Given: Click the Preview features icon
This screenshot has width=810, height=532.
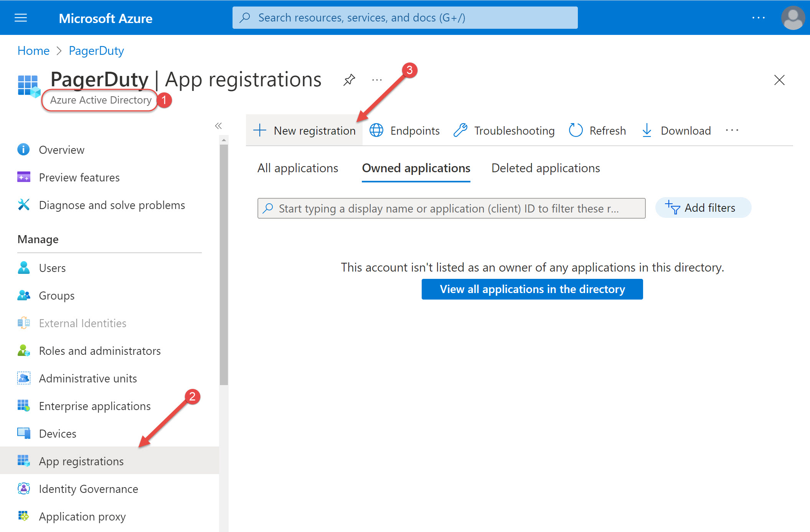Looking at the screenshot, I should tap(23, 177).
